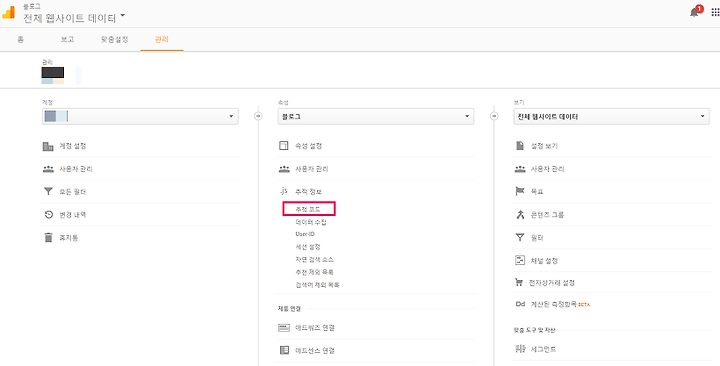The image size is (720, 366).
Task: Click the 속성 설정 square icon
Action: 284,146
